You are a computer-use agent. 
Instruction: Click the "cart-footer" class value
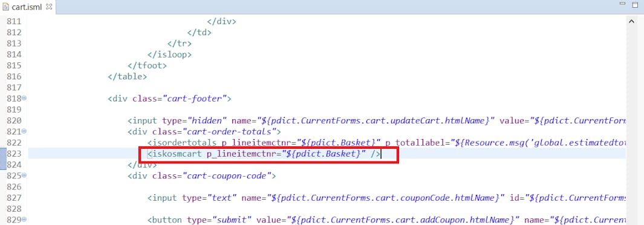(x=195, y=99)
